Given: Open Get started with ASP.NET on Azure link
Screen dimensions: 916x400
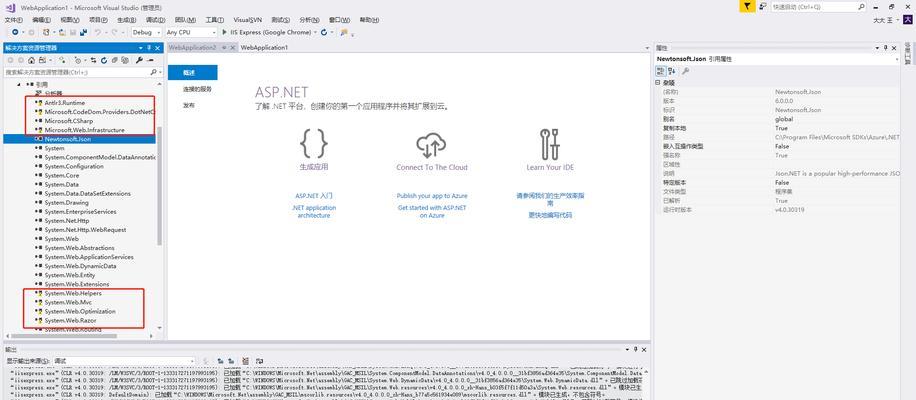Looking at the screenshot, I should tap(432, 211).
